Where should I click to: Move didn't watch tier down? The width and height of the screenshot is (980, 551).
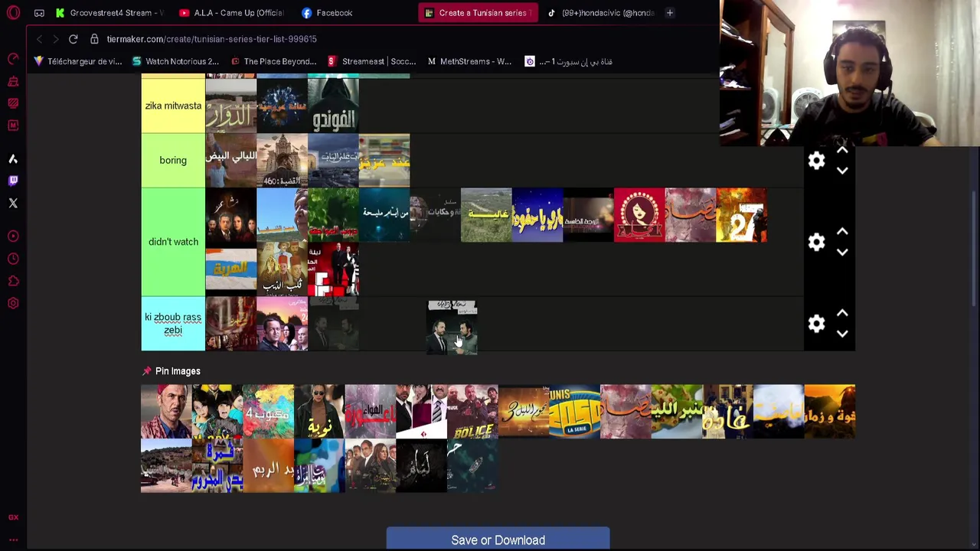(842, 252)
